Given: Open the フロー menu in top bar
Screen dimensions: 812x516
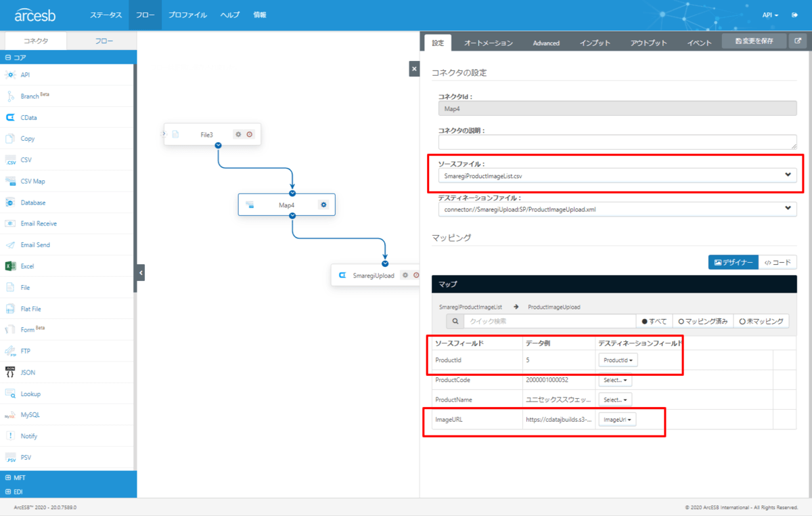Looking at the screenshot, I should point(145,15).
